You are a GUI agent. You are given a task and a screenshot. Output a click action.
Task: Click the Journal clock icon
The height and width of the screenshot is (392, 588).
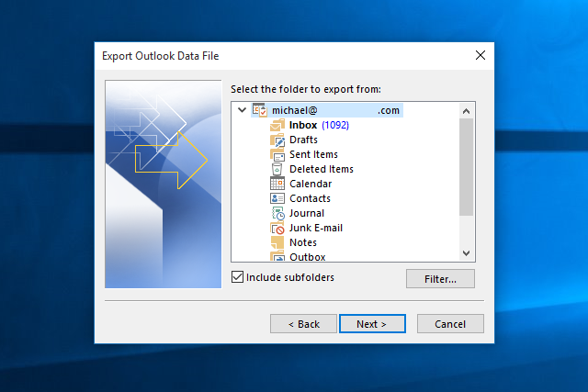(277, 213)
